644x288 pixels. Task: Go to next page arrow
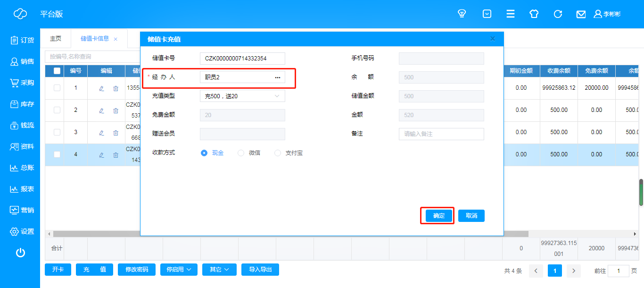pyautogui.click(x=573, y=271)
